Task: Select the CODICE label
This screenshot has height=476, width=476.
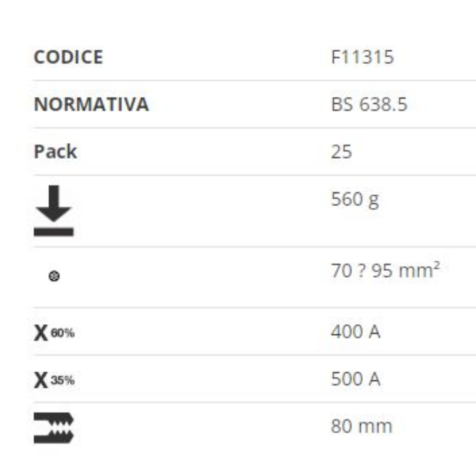Action: pos(69,57)
